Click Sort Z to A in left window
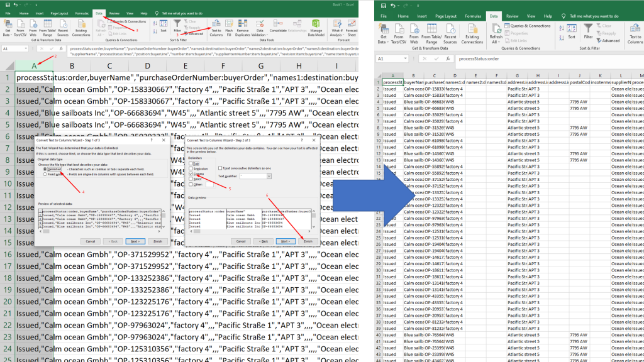The width and height of the screenshot is (644, 362). (155, 31)
